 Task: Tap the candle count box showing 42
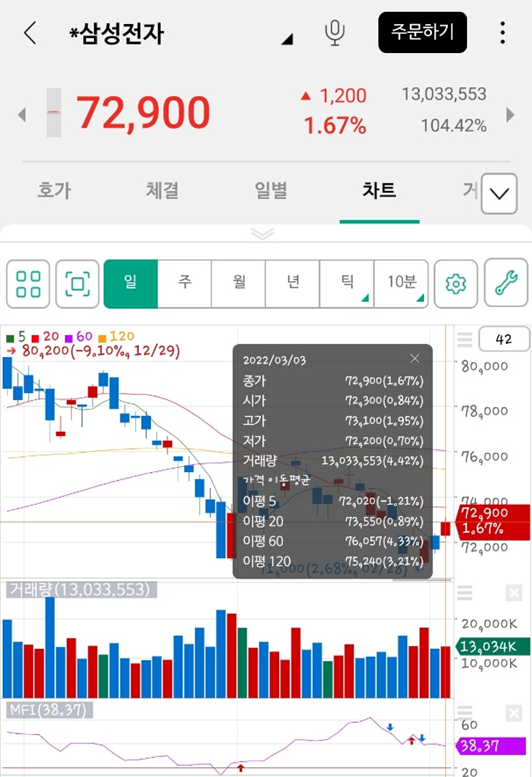tap(504, 339)
